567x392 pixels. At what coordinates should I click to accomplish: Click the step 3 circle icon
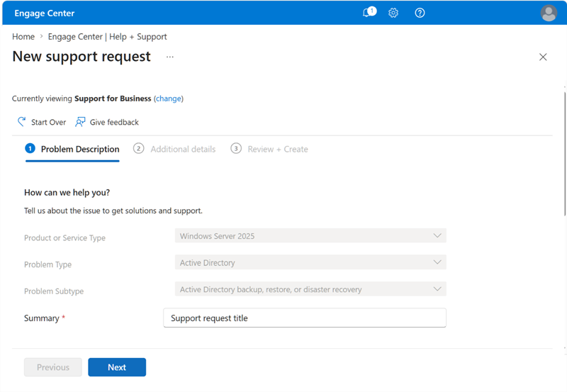pos(236,149)
